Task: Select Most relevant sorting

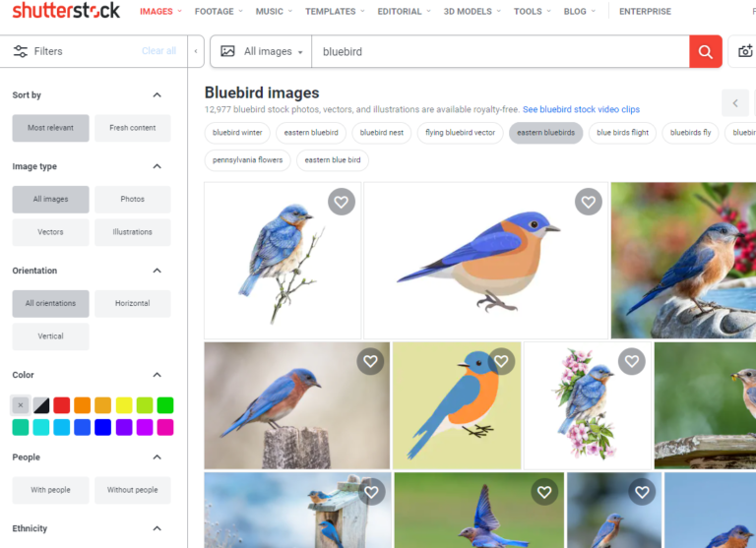Action: point(50,128)
